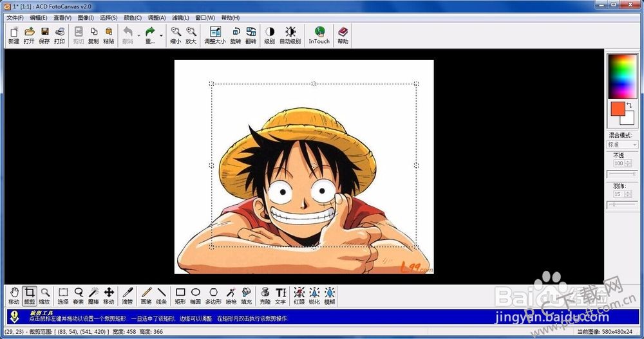This screenshot has height=339, width=644.
Task: Open the 级别 (Levels) adjustment
Action: pos(269,35)
